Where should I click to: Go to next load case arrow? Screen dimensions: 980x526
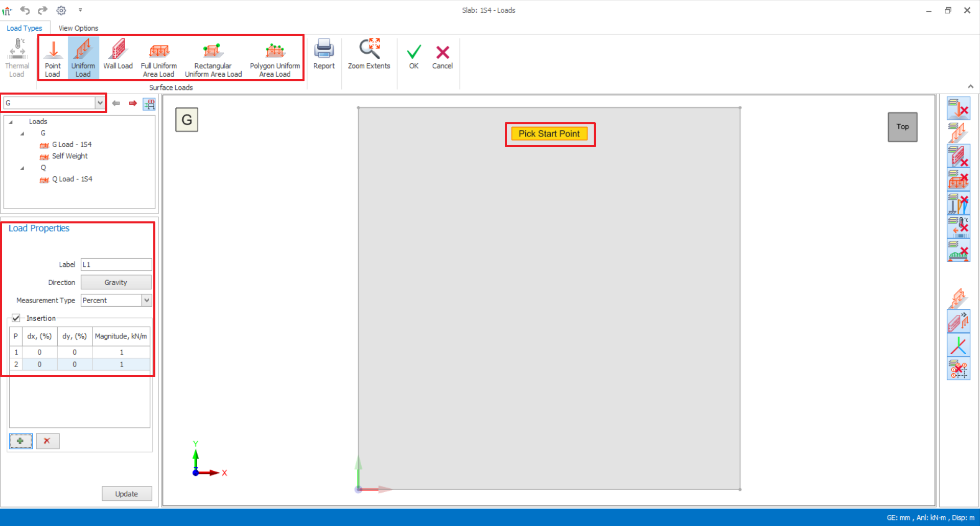point(133,103)
